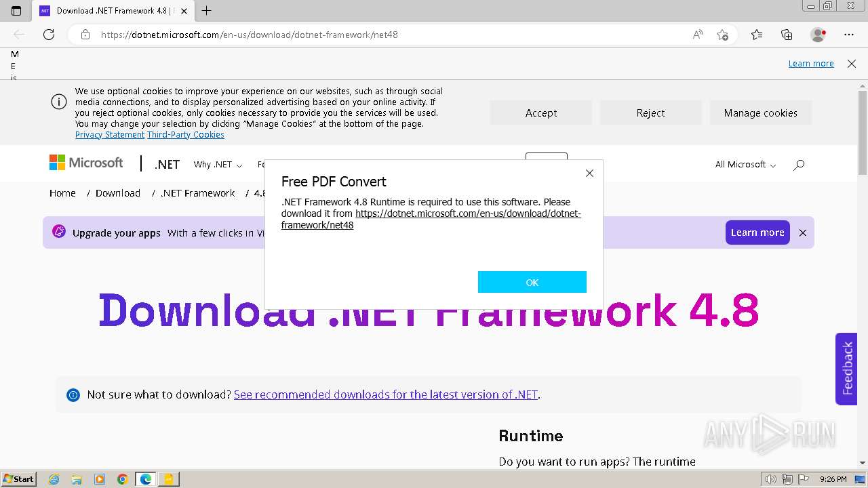Image resolution: width=868 pixels, height=488 pixels.
Task: Click the upgrade banner rocket icon
Action: (59, 232)
